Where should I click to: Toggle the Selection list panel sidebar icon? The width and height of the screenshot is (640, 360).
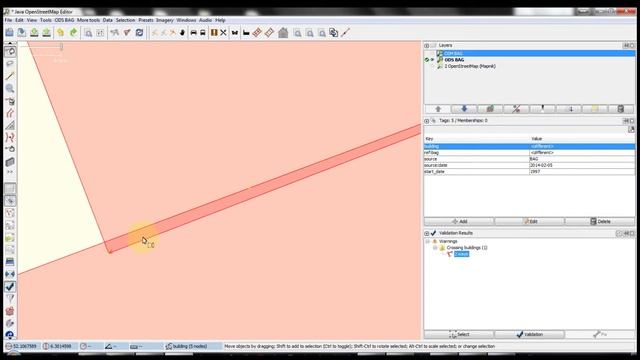point(10,213)
